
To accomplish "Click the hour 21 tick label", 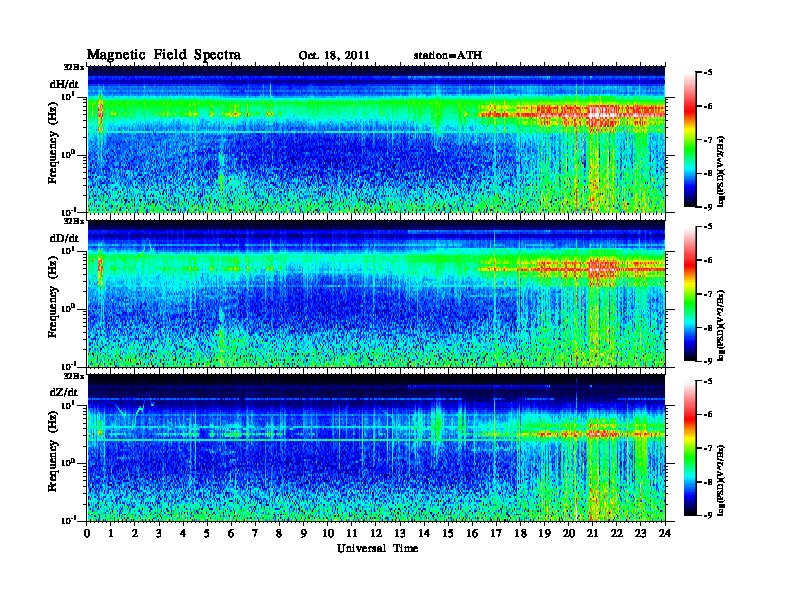I will (592, 533).
